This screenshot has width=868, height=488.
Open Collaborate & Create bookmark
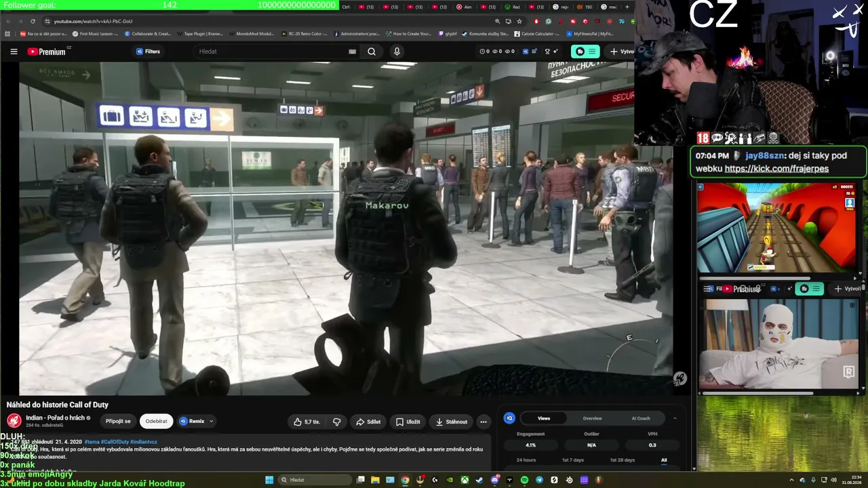tap(148, 33)
